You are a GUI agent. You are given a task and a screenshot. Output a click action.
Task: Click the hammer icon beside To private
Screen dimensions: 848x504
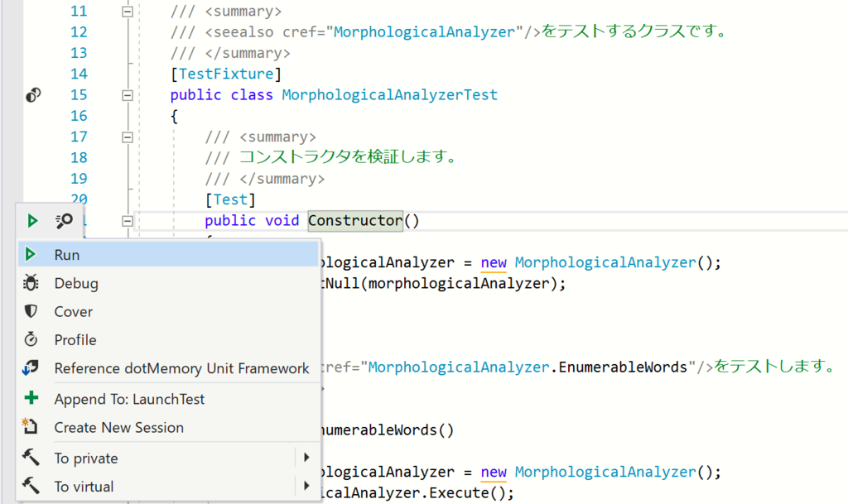pyautogui.click(x=31, y=458)
